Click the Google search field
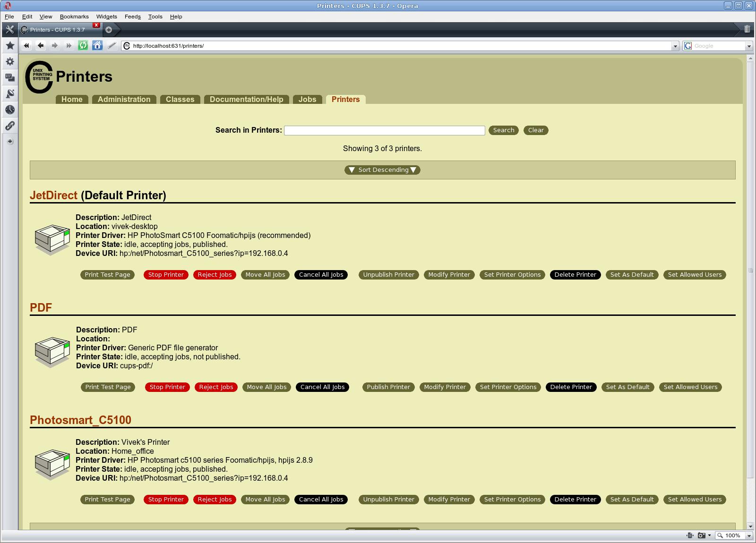756x543 pixels. click(718, 46)
